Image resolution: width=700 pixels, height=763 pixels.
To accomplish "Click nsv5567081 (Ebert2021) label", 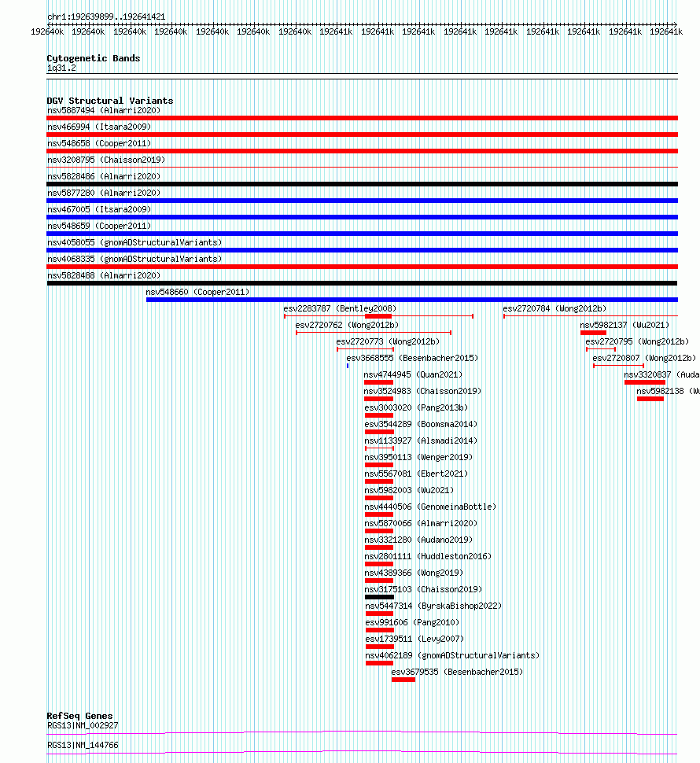I will pos(416,474).
